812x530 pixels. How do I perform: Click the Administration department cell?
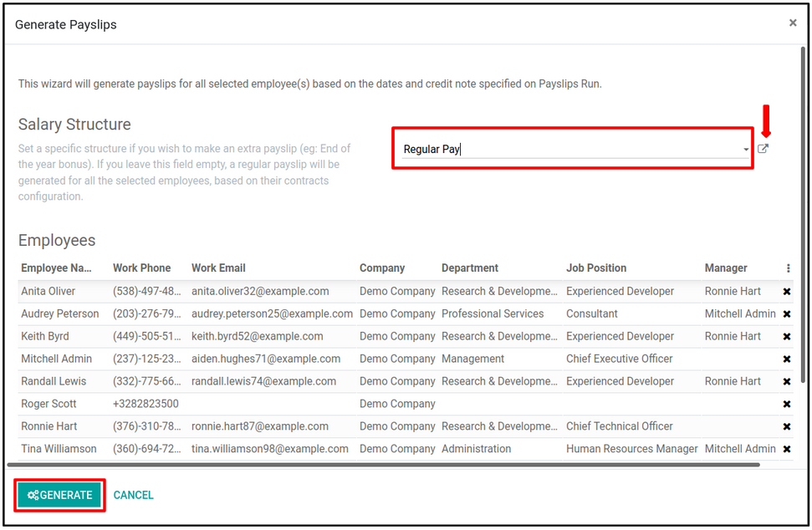[x=477, y=449]
